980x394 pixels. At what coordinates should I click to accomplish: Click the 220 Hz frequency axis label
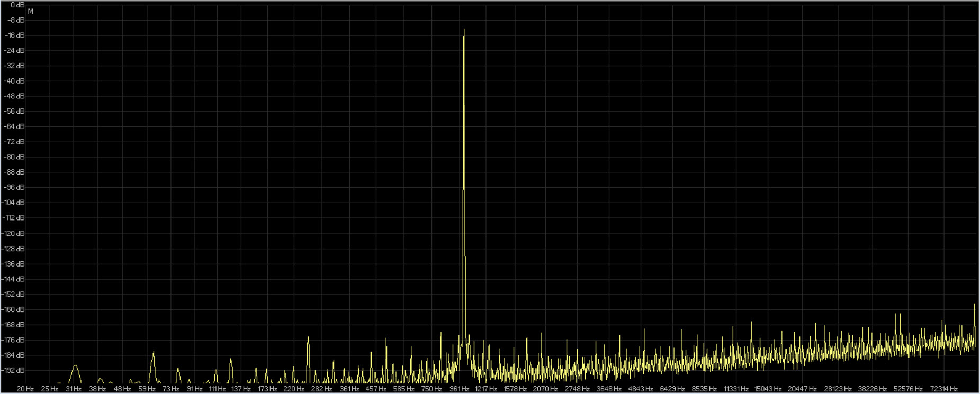click(293, 389)
